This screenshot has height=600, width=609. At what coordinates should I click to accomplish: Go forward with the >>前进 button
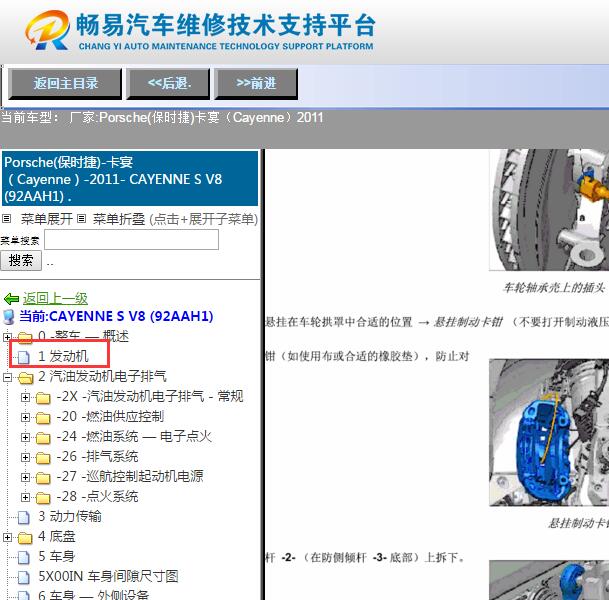(256, 83)
